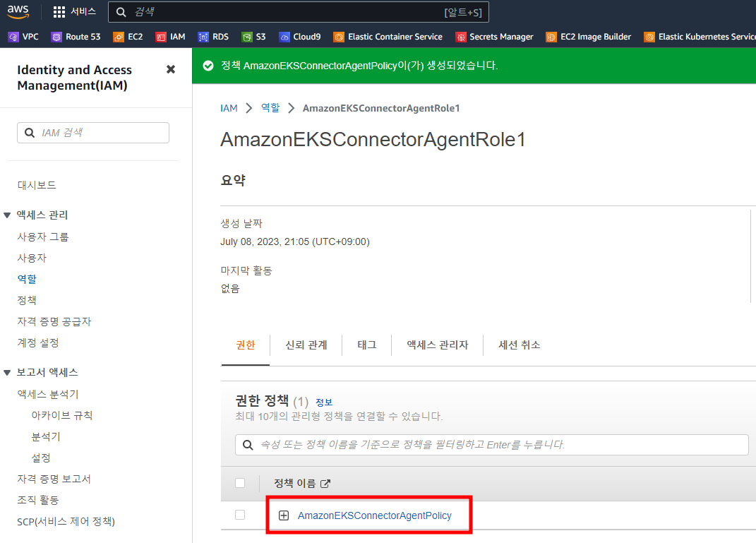756x543 pixels.
Task: Open 역할 in sidebar
Action: (27, 279)
